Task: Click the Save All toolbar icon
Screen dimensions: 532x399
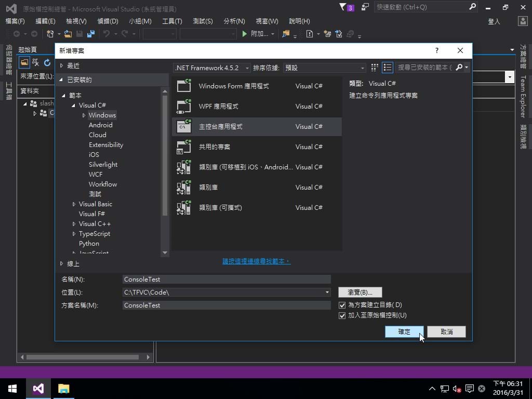Action: tap(90, 34)
